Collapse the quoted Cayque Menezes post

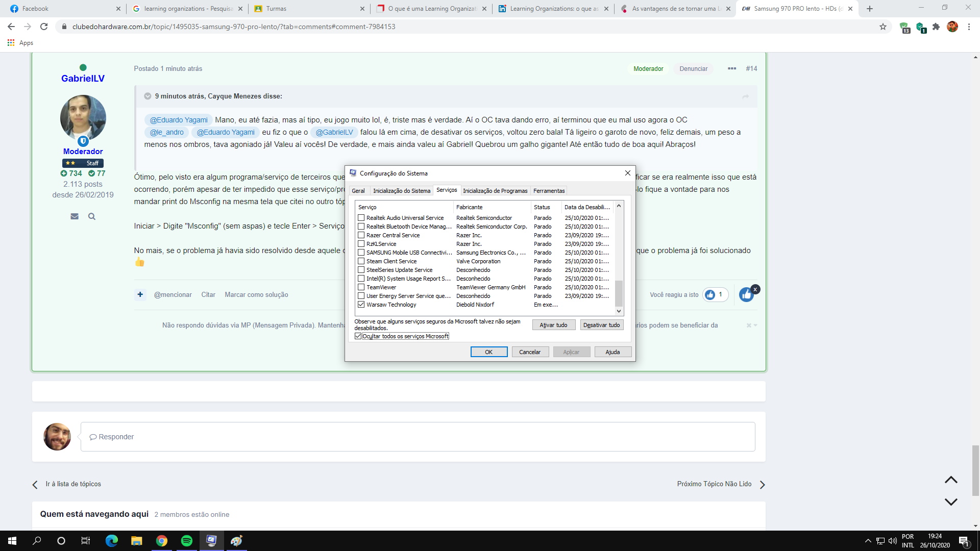(148, 96)
